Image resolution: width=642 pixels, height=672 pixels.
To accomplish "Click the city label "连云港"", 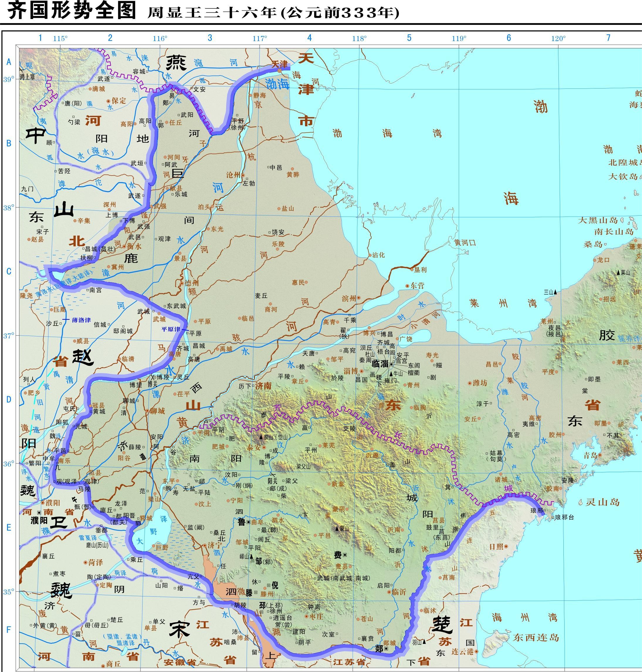I will [x=462, y=651].
